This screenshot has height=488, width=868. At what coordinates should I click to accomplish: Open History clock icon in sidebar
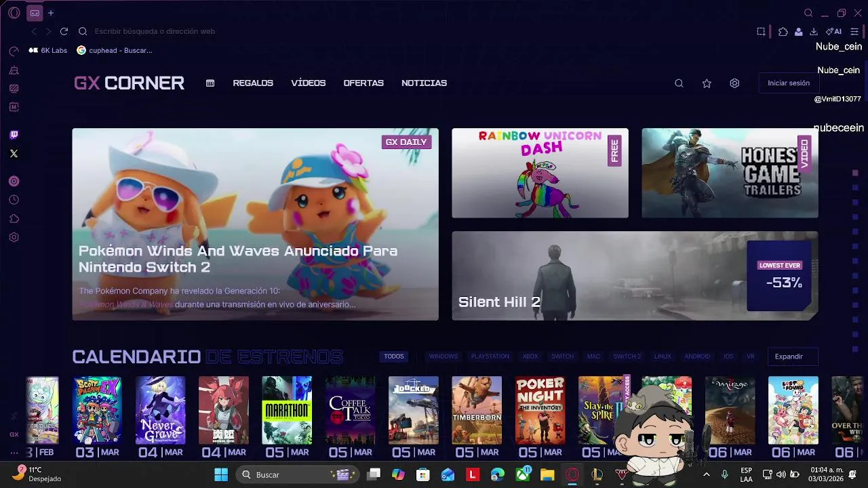[14, 200]
